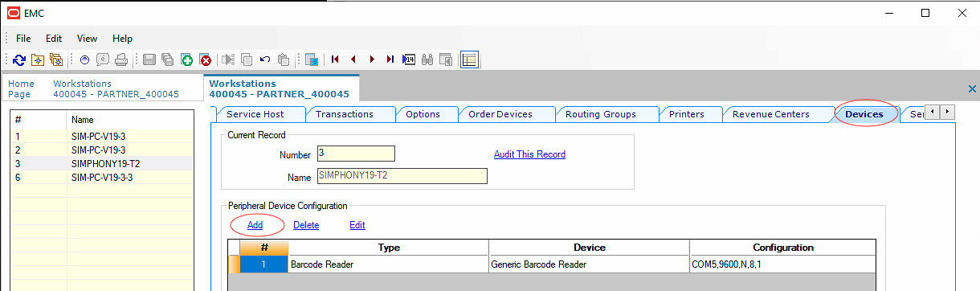Image resolution: width=980 pixels, height=291 pixels.
Task: Select workstation row 1 SIM-PC-V19-3
Action: tap(102, 137)
